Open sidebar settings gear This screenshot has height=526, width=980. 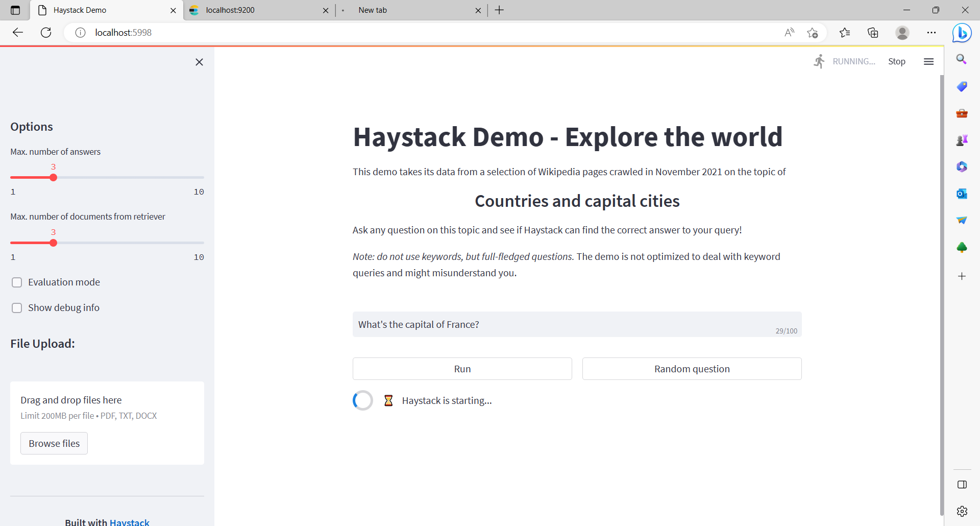[x=962, y=511]
